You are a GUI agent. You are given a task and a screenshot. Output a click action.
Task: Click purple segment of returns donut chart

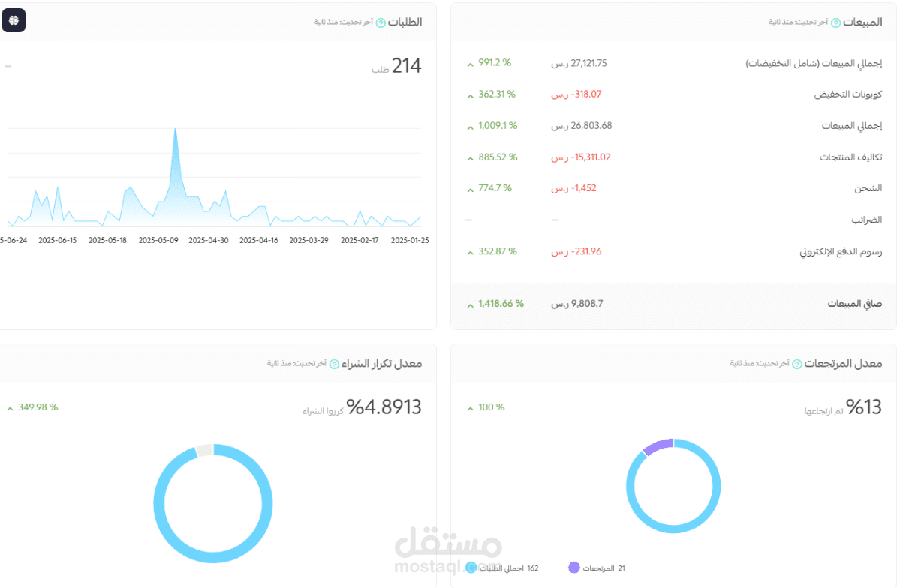tap(658, 446)
